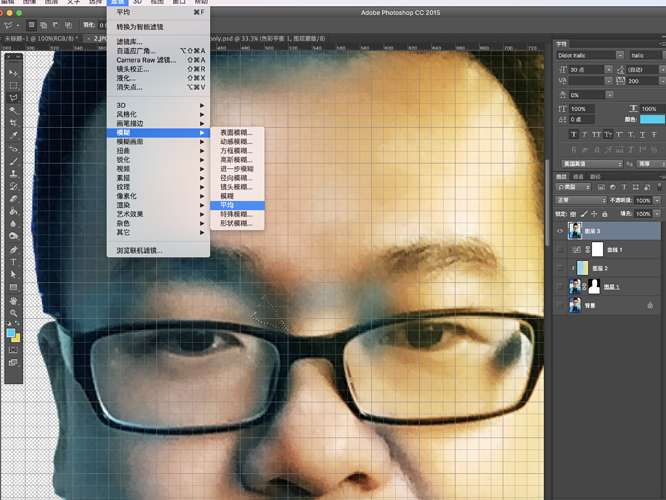Open the 不透明度 100% opacity dropdown arrow
Screen dimensions: 666x500
click(657, 200)
